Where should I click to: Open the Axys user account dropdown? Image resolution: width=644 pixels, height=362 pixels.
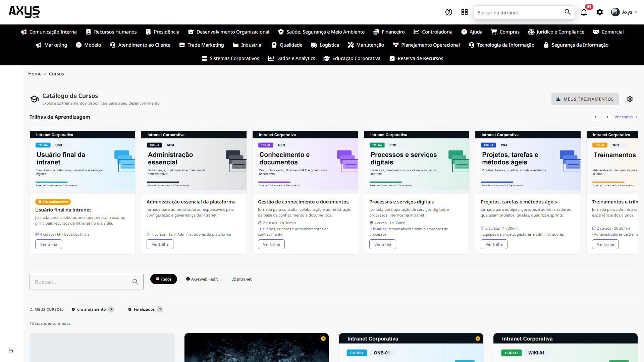(624, 12)
